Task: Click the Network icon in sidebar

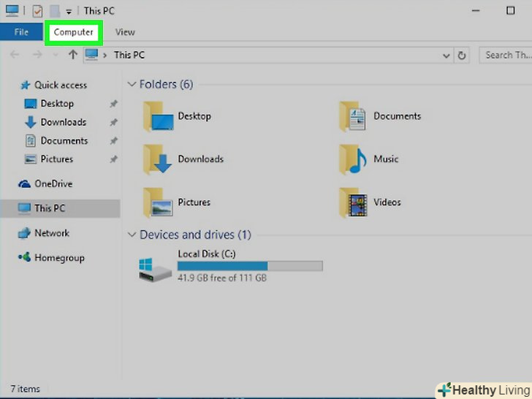Action: click(x=24, y=233)
